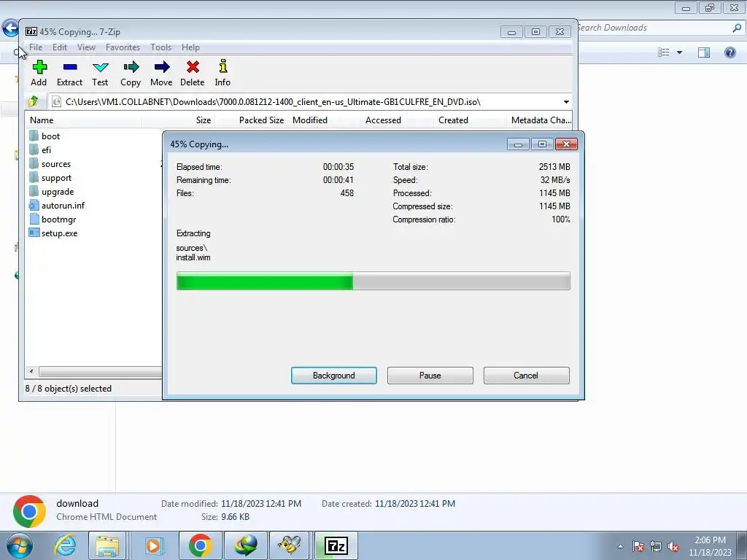This screenshot has width=747, height=560.
Task: Click the archive path address field
Action: click(x=305, y=102)
